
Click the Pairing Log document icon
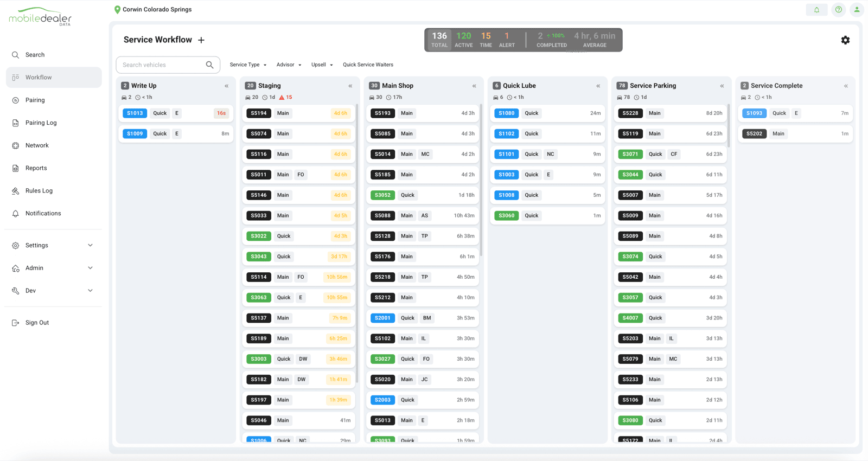pos(16,123)
